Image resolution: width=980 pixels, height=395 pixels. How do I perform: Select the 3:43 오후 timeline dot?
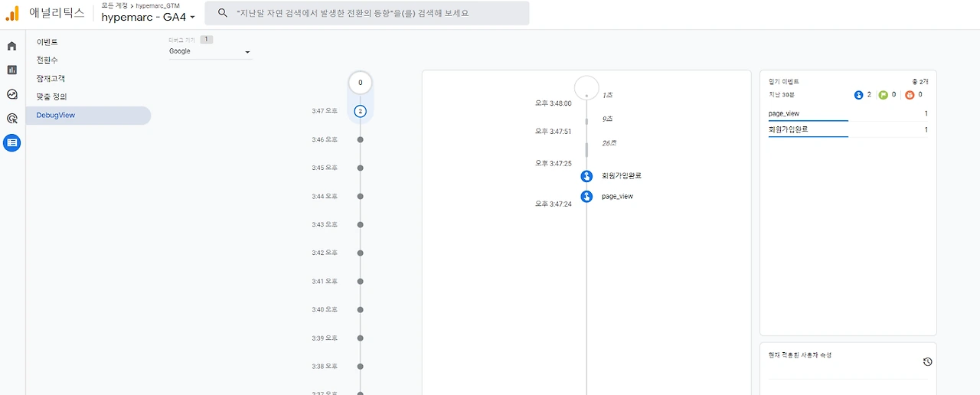361,224
